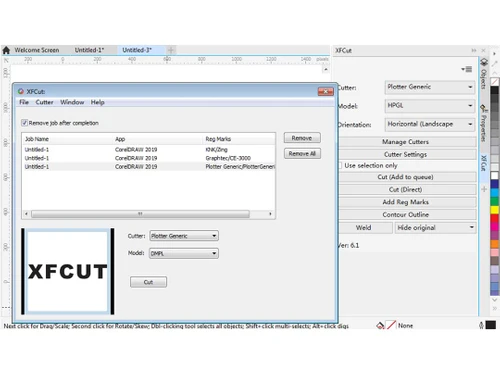The width and height of the screenshot is (500, 375).
Task: Click the Remove button
Action: tap(302, 138)
